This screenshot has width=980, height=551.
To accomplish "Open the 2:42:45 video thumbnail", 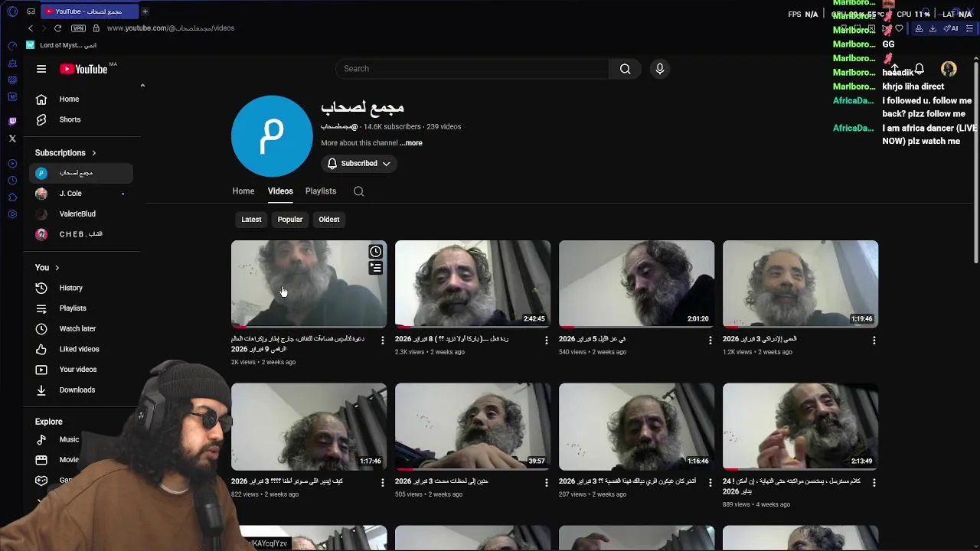I will tap(472, 284).
